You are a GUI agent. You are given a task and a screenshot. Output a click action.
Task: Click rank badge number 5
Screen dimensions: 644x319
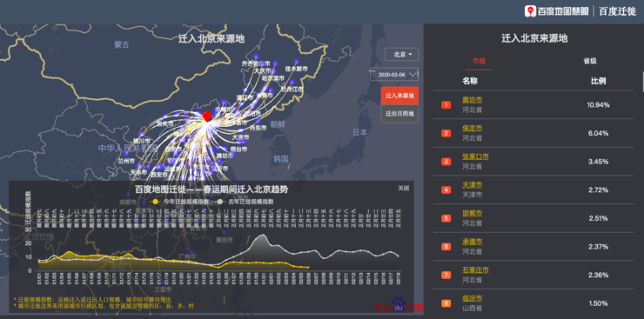pos(446,218)
